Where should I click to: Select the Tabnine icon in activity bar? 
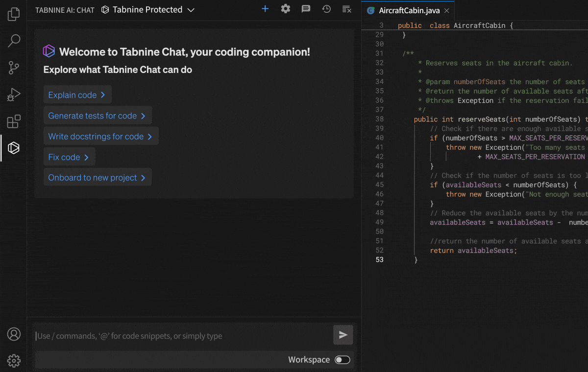[x=14, y=148]
